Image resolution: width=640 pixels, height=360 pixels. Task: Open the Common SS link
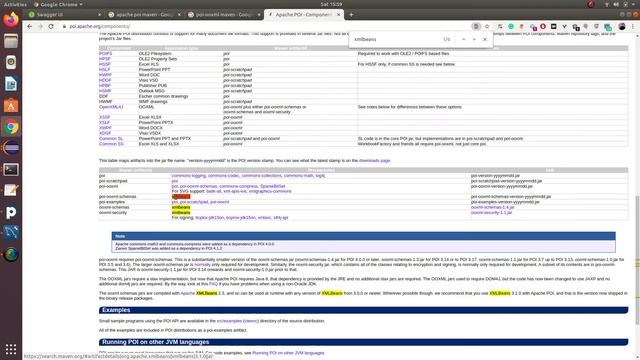point(111,144)
